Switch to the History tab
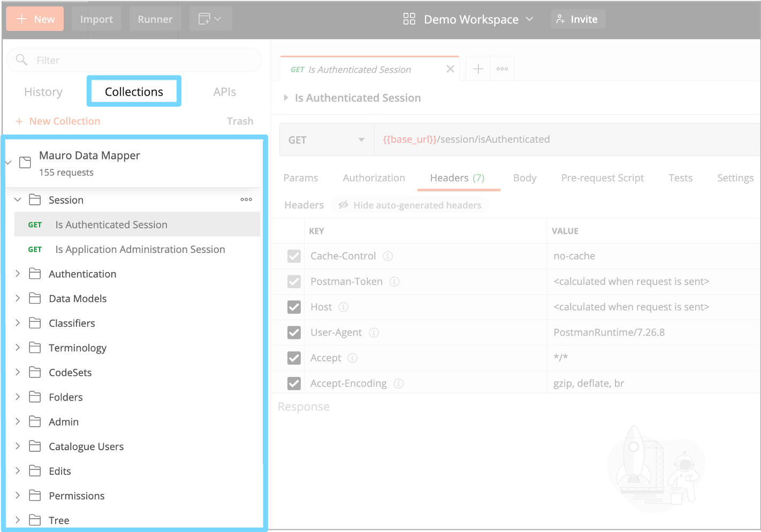The height and width of the screenshot is (532, 761). pos(43,92)
